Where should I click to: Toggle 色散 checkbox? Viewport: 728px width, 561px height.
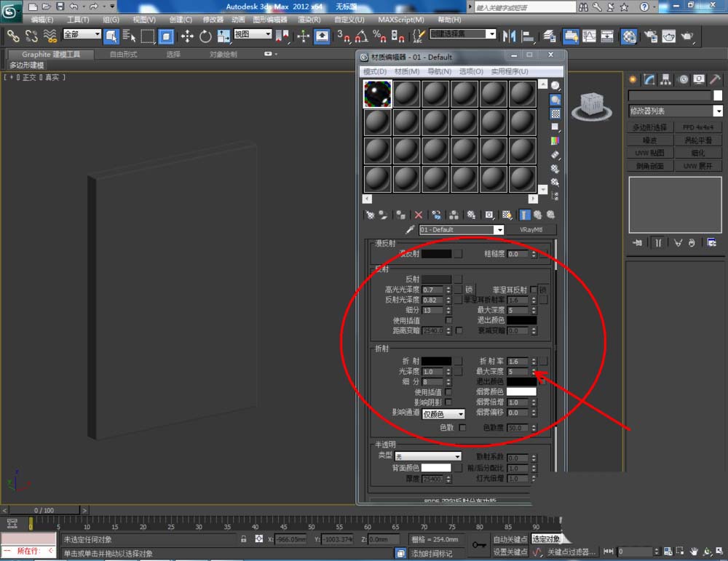point(462,427)
